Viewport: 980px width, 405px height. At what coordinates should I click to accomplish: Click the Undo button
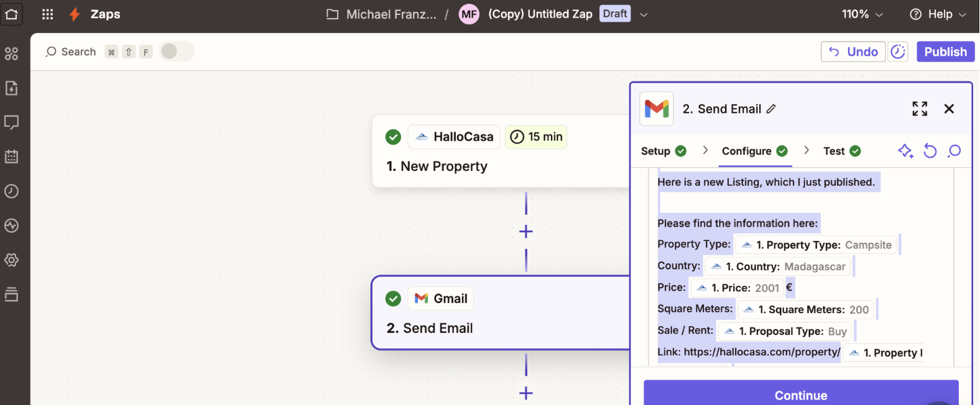coord(853,52)
